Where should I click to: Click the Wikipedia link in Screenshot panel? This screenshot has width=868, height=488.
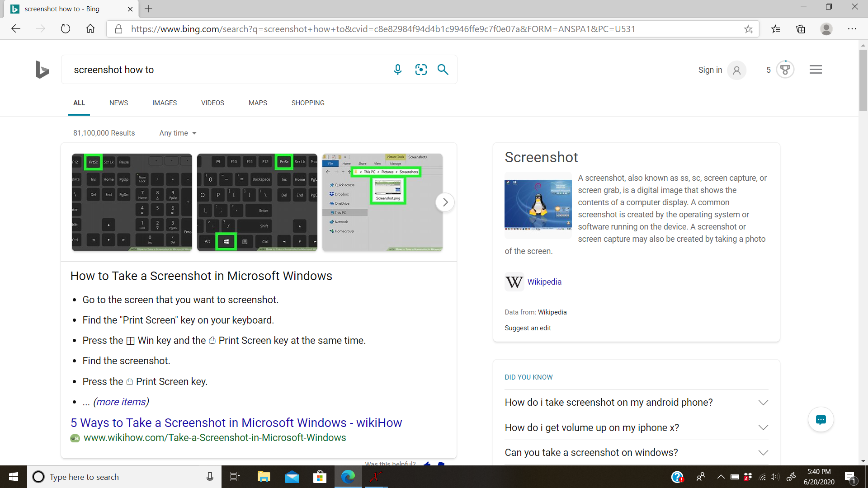(544, 282)
